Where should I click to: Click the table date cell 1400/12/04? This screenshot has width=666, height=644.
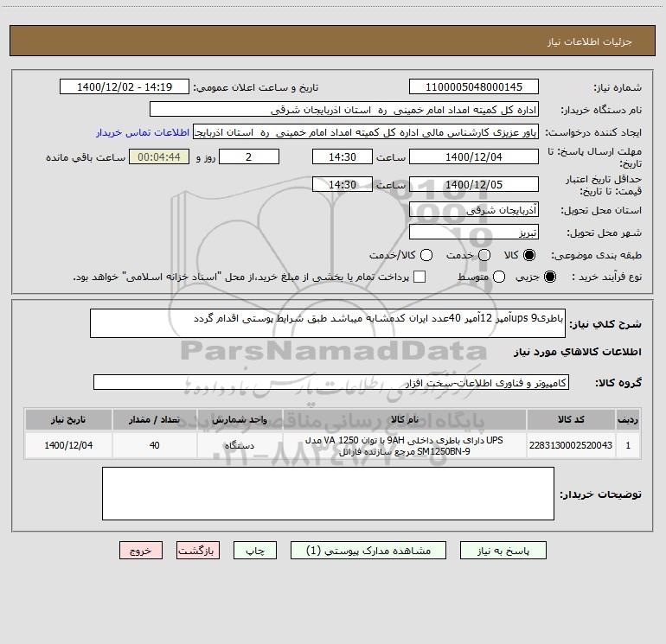(x=68, y=445)
